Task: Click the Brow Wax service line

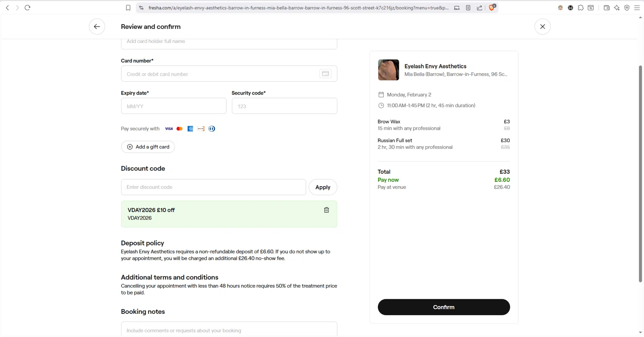Action: pos(444,125)
